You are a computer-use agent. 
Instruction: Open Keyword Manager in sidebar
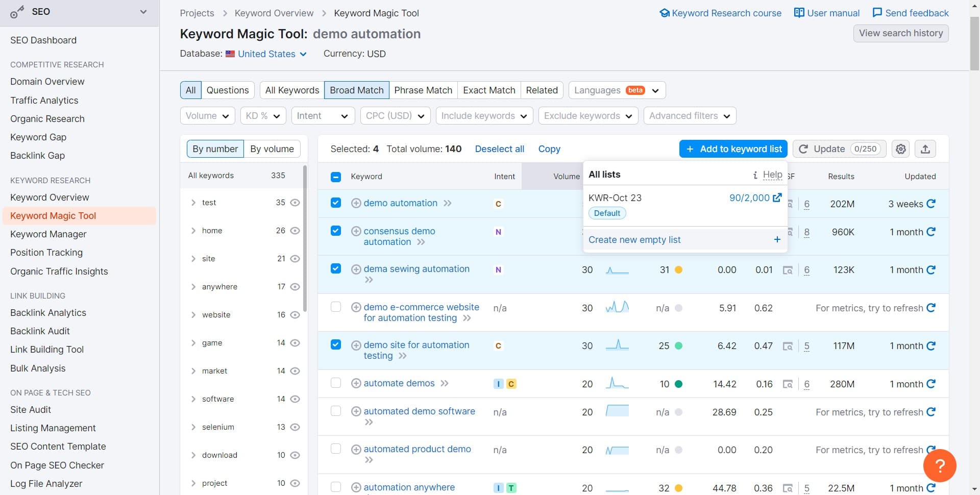[x=48, y=234]
